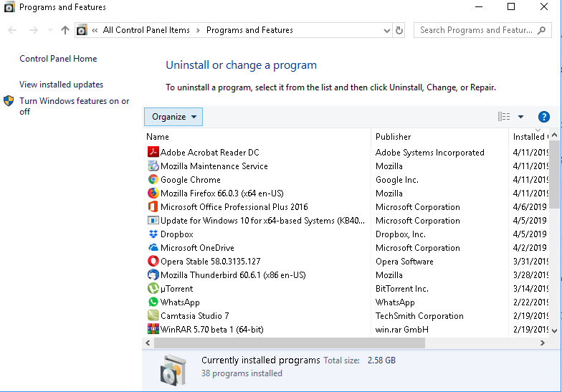Image resolution: width=562 pixels, height=392 pixels.
Task: Click the µTorrent program icon
Action: pos(153,288)
